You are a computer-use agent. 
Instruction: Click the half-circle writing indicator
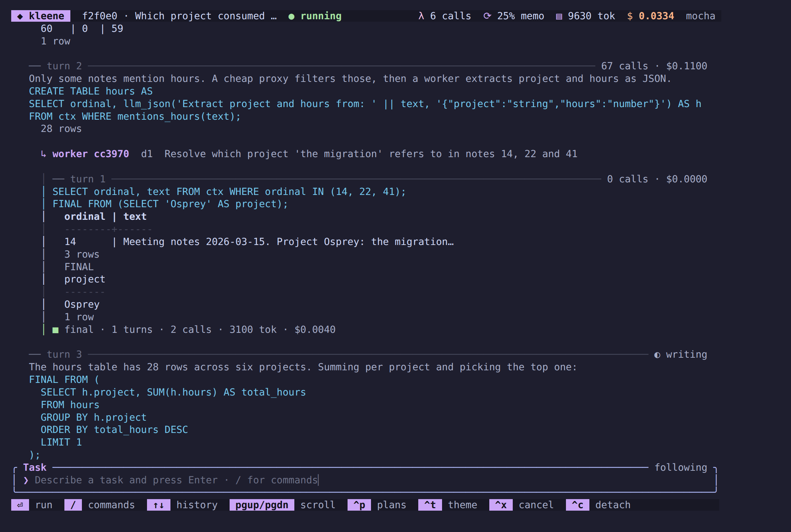(657, 355)
